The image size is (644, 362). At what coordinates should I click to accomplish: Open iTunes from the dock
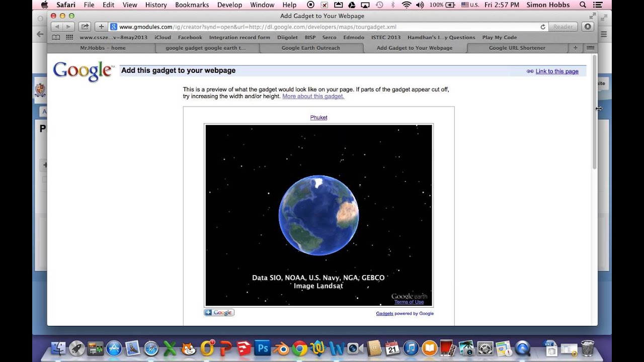click(411, 348)
